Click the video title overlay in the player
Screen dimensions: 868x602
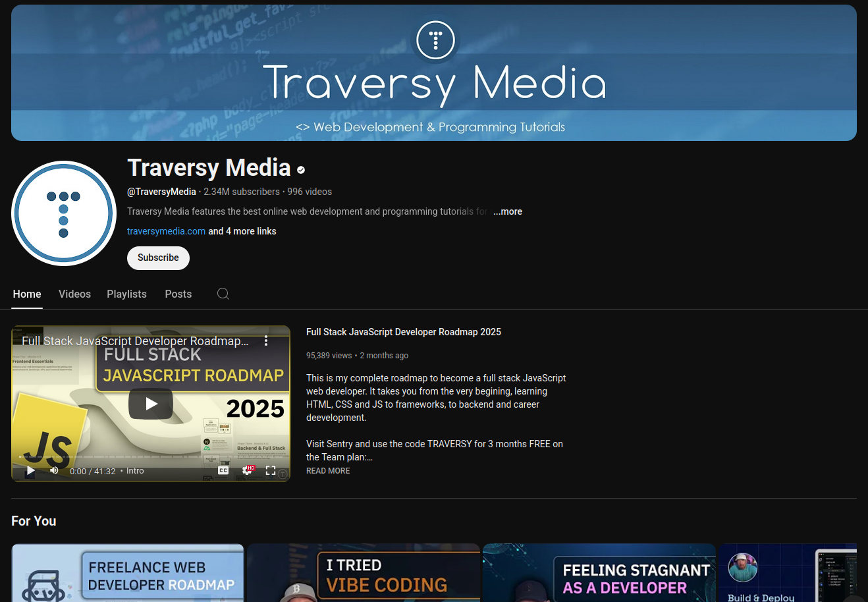pos(135,341)
